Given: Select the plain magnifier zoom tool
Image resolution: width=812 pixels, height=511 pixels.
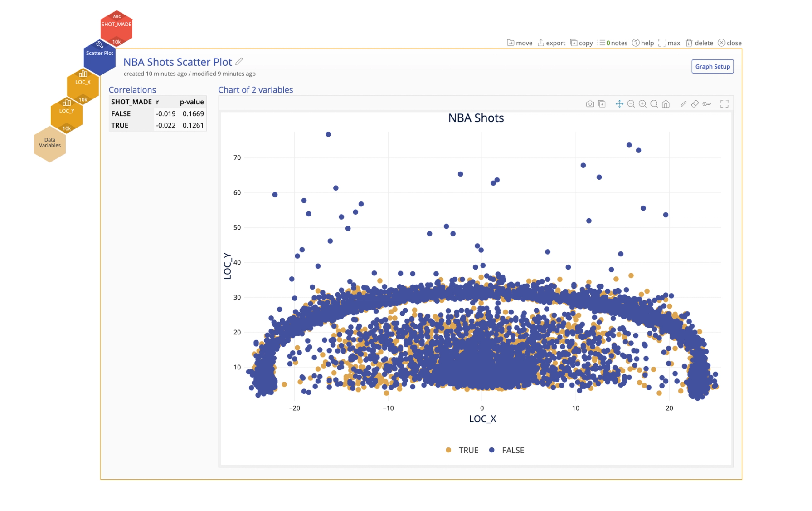Looking at the screenshot, I should [x=654, y=104].
